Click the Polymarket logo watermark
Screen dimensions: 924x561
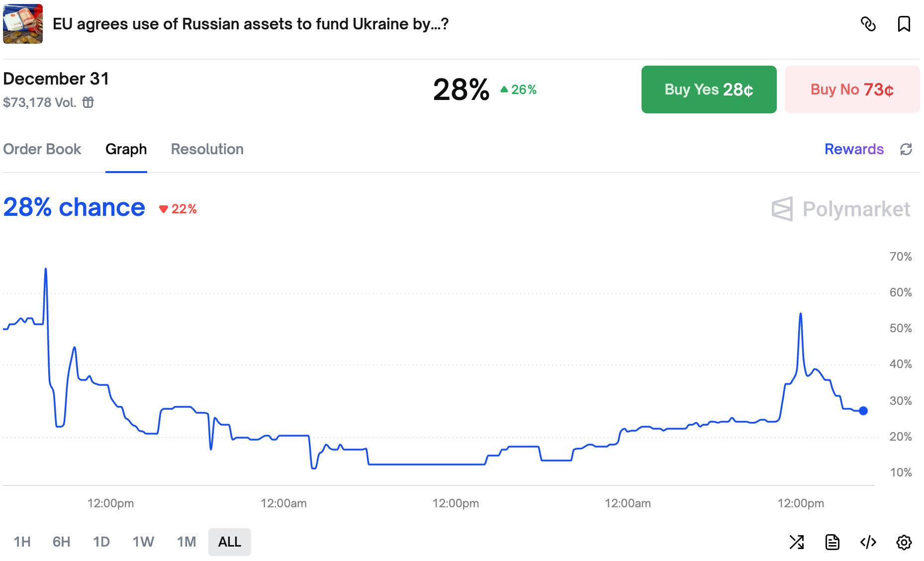pos(841,209)
